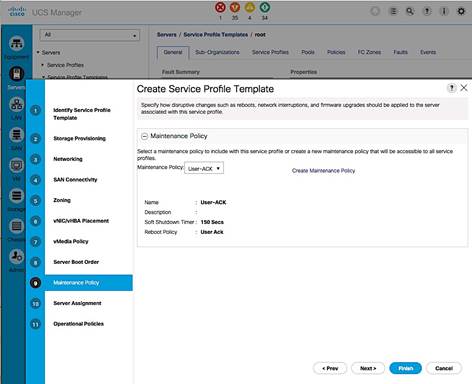The height and width of the screenshot is (384, 472).
Task: Click the Cancel button
Action: coord(444,368)
